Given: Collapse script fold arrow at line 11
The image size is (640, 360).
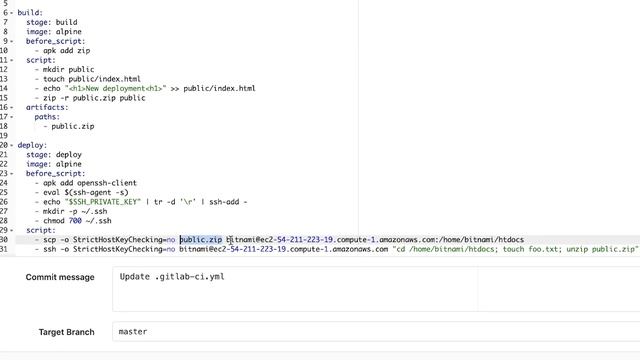Looking at the screenshot, I should tap(11, 60).
